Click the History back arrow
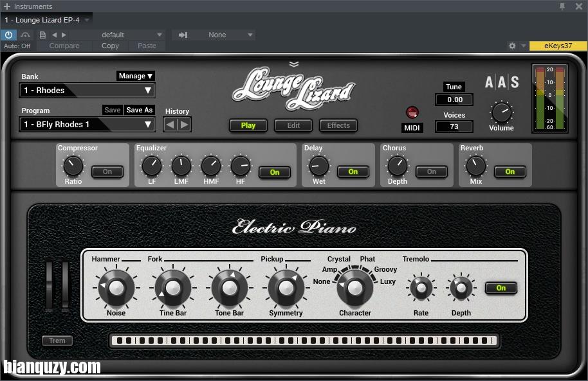This screenshot has width=588, height=381. click(x=170, y=125)
